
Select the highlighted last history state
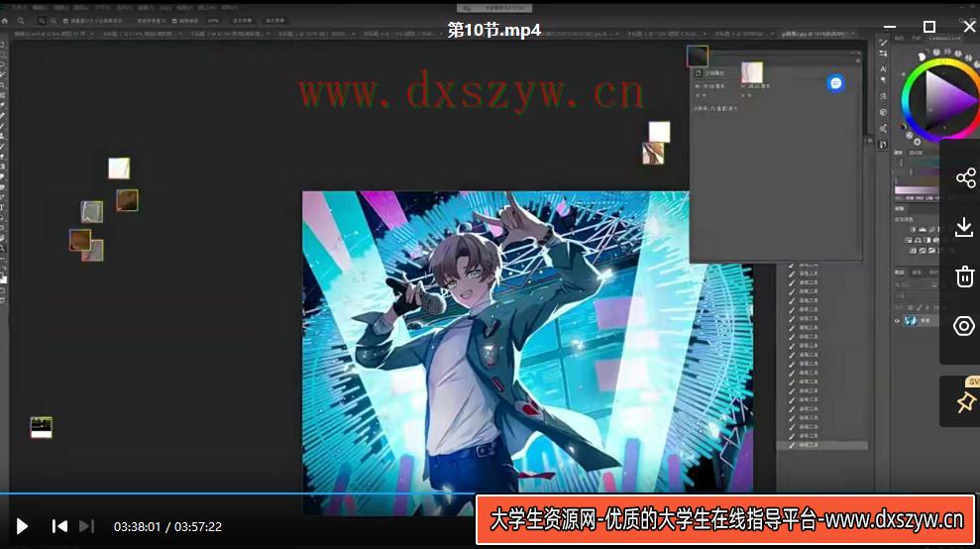(821, 445)
